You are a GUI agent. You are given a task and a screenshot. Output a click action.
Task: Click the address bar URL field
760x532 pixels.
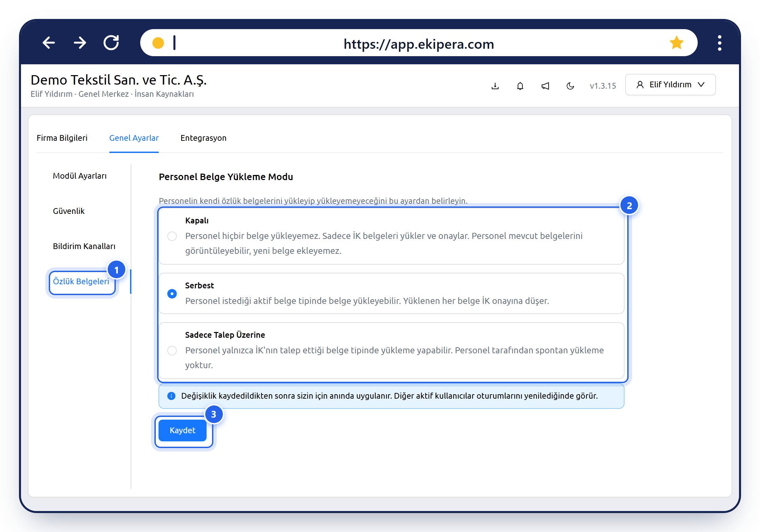(x=419, y=43)
